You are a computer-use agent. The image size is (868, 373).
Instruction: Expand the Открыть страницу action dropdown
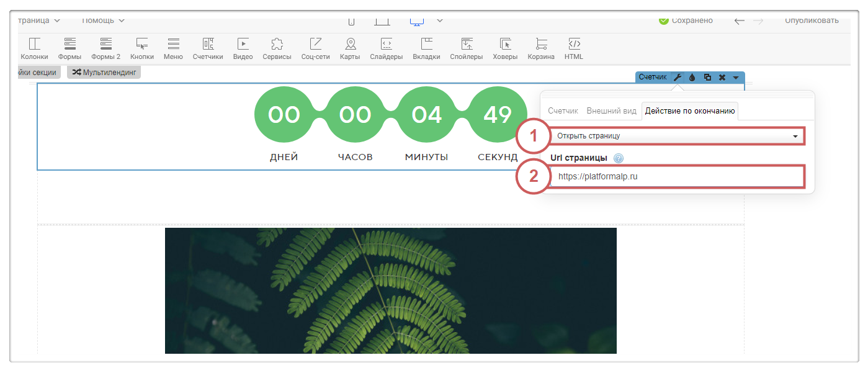(677, 136)
